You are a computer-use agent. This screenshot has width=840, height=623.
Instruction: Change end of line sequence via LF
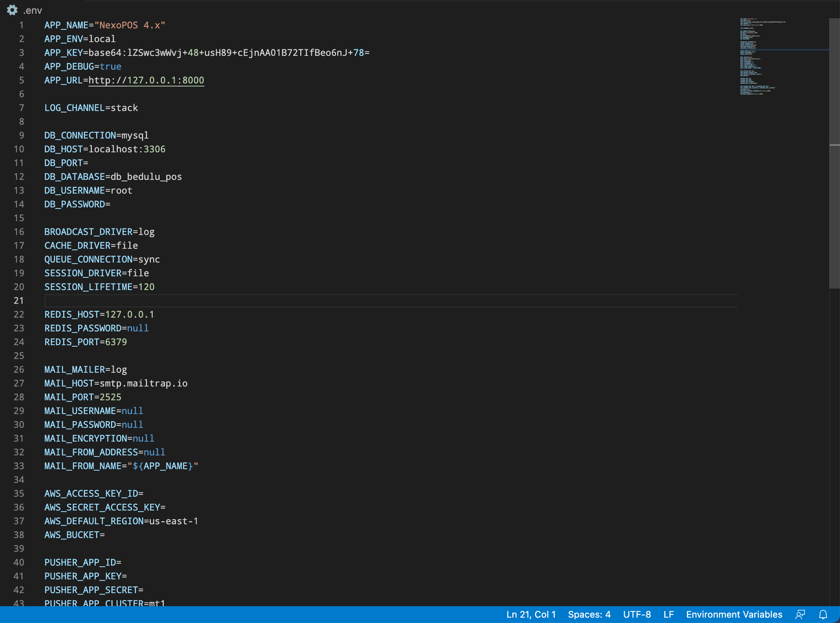click(x=668, y=615)
